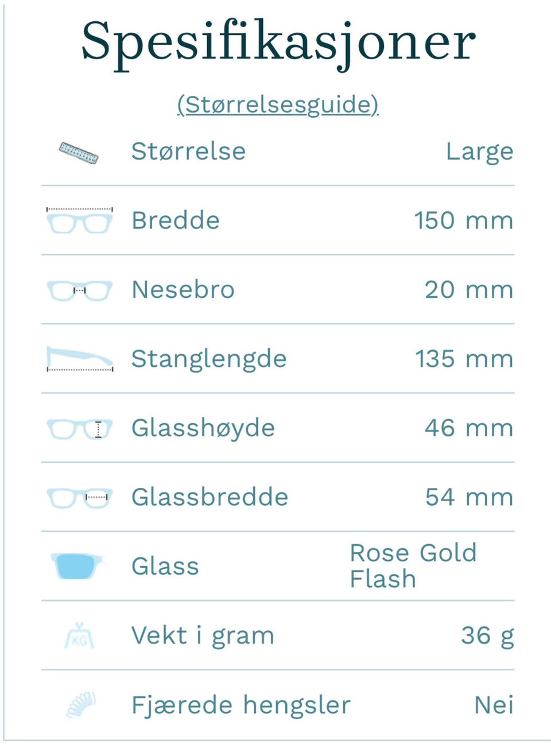Click the blue lens icon beside Glass
The image size is (551, 756).
click(76, 566)
